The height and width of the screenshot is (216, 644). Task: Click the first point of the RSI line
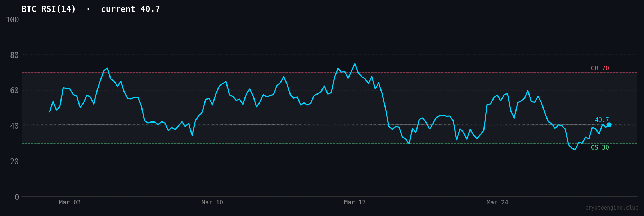click(x=50, y=112)
